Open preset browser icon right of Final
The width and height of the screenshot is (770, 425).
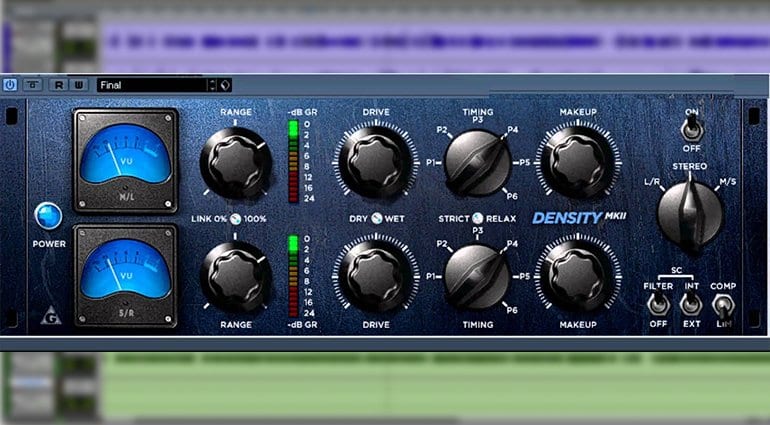pyautogui.click(x=225, y=85)
